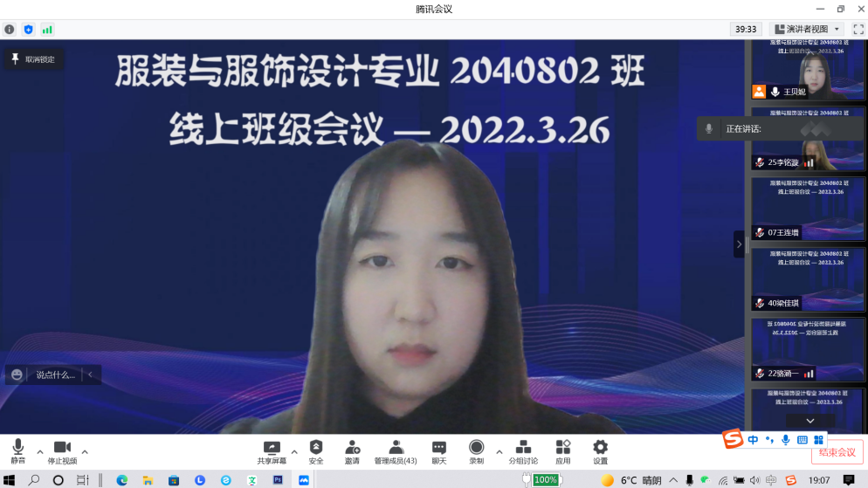Click the Sogou voice input microphone
This screenshot has height=488, width=868.
click(786, 440)
